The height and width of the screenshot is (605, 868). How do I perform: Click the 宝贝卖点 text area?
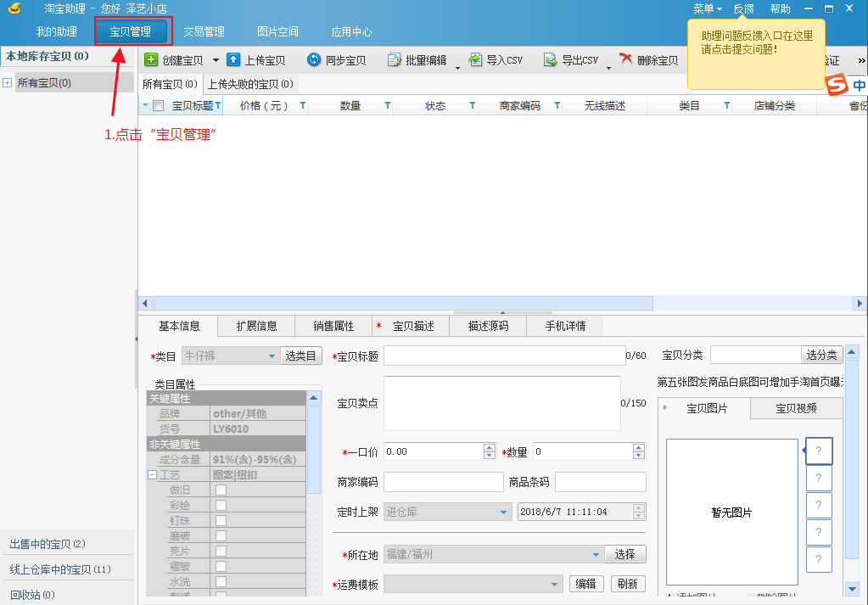tap(502, 403)
